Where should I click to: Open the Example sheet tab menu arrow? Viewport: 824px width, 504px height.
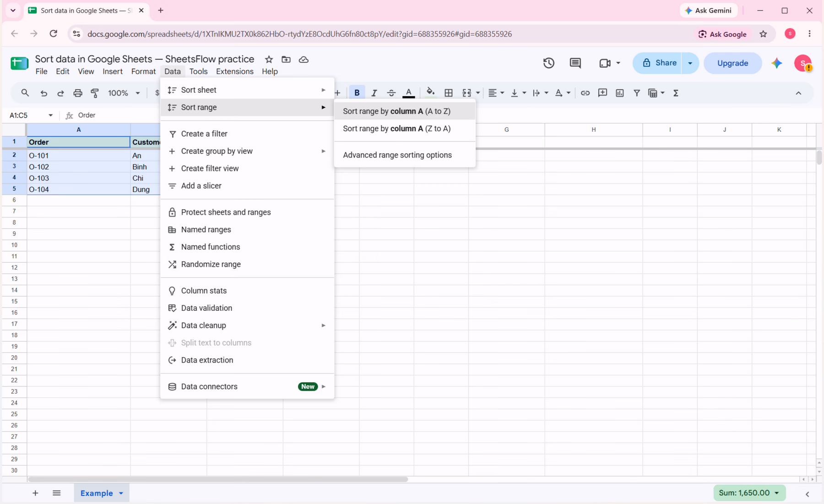tap(121, 493)
